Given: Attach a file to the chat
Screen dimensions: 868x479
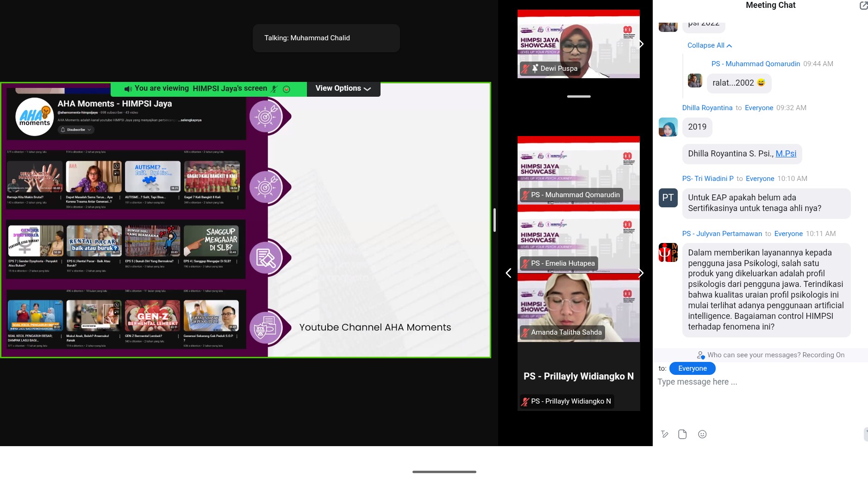Looking at the screenshot, I should (x=682, y=434).
